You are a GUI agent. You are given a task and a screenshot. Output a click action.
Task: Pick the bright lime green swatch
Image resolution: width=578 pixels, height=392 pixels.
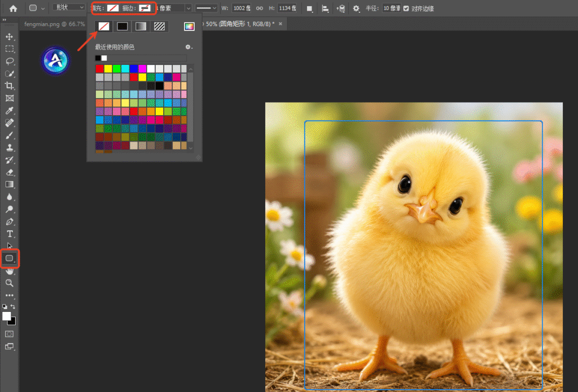click(117, 68)
